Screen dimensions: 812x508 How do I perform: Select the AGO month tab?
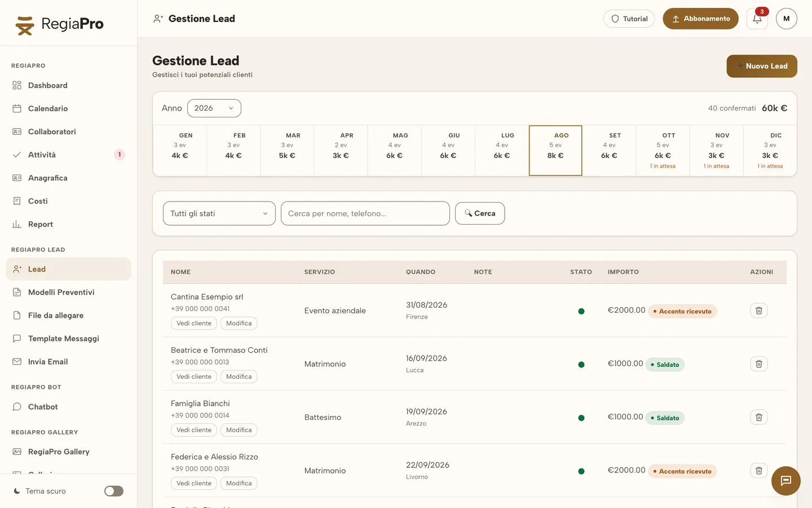555,151
